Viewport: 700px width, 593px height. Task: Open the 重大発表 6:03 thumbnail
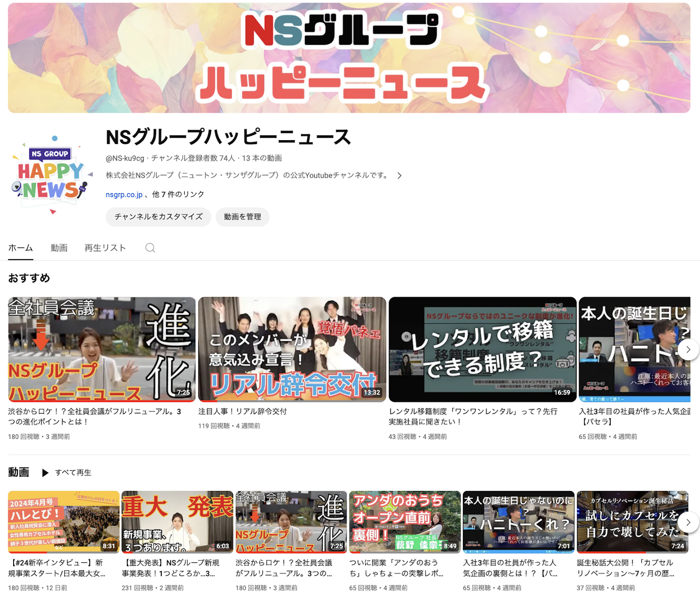click(x=177, y=522)
